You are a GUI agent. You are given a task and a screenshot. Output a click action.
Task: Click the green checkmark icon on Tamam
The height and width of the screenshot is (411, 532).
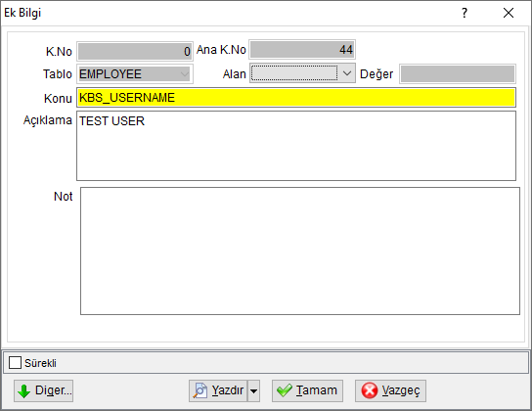coord(284,390)
